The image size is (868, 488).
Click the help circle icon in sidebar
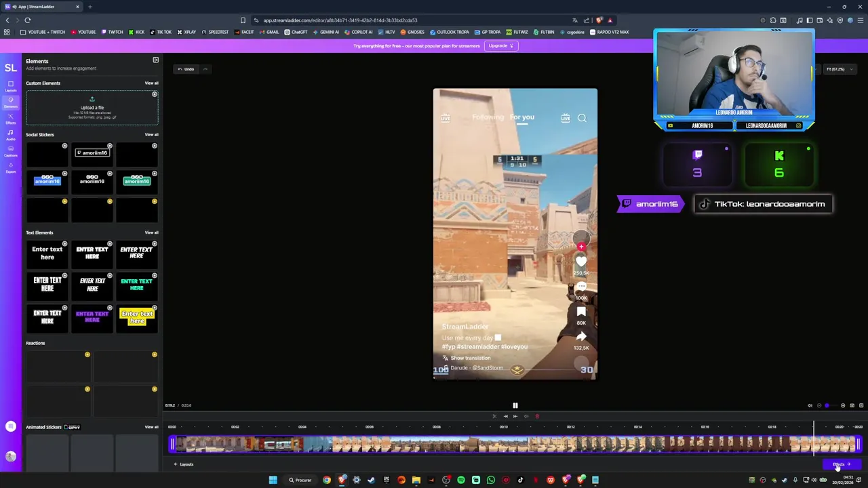(11, 426)
